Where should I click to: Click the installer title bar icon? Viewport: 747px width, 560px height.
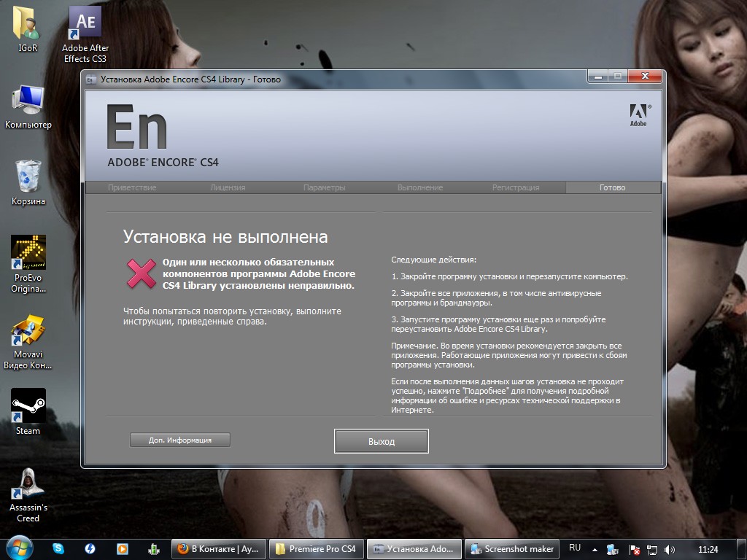point(90,79)
